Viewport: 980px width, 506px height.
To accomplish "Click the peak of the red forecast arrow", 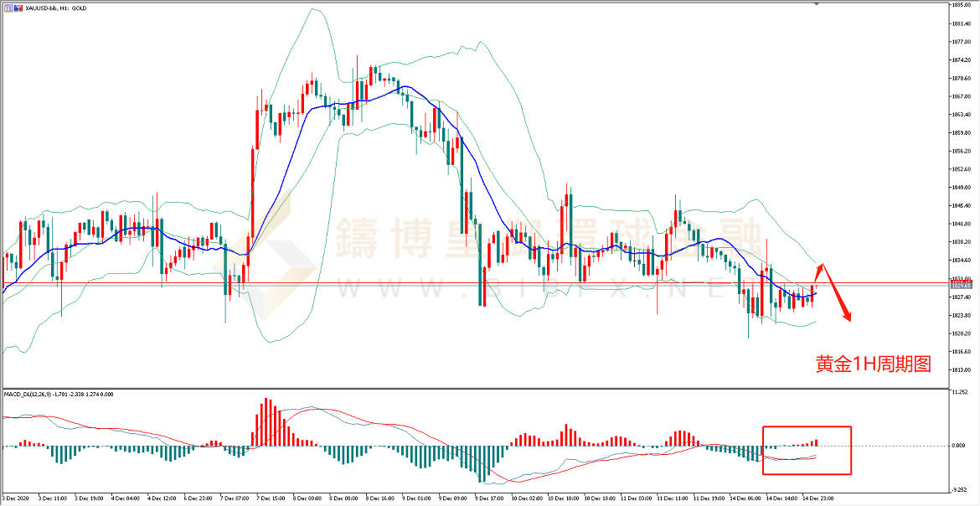I will coord(823,265).
